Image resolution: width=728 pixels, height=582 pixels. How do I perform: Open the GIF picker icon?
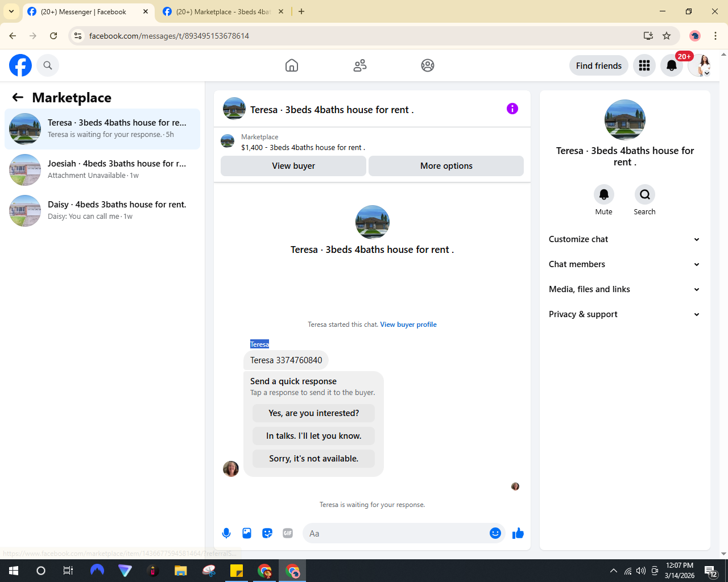point(288,533)
